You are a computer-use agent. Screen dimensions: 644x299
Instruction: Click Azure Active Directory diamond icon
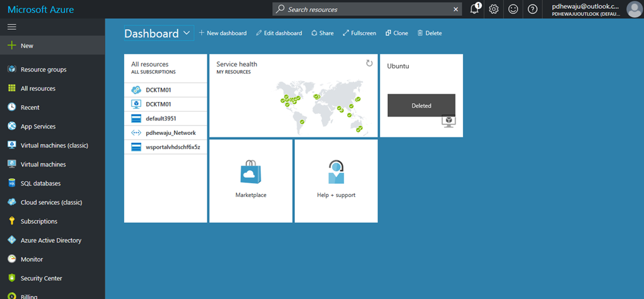(x=12, y=240)
